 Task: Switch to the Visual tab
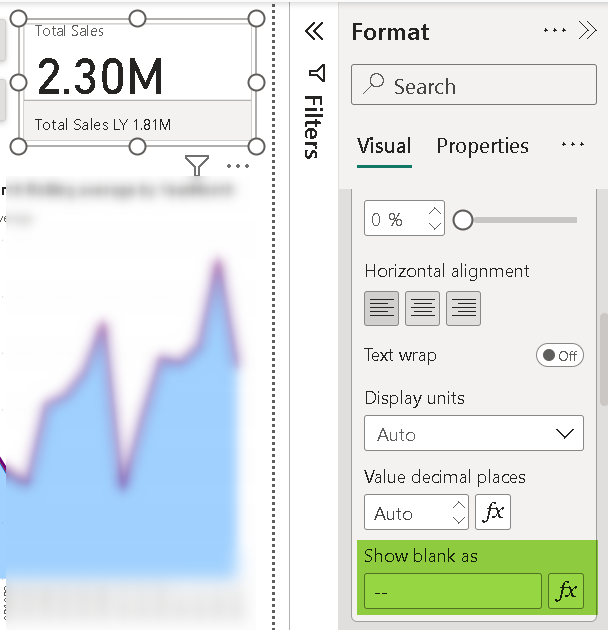384,146
